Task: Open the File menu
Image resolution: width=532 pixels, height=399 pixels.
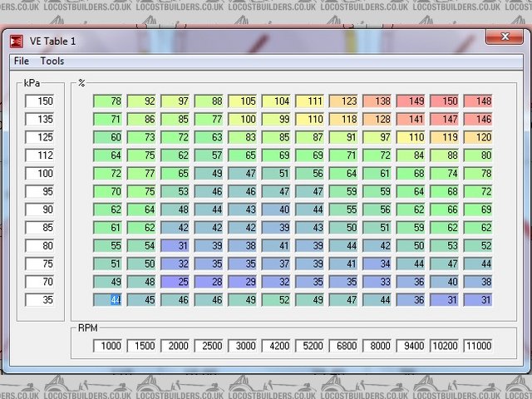Action: [x=22, y=61]
